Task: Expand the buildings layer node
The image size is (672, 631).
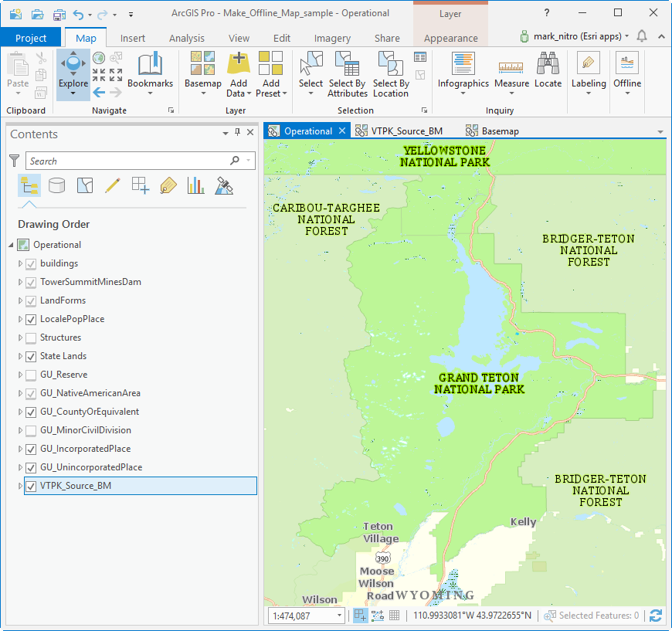Action: click(20, 263)
